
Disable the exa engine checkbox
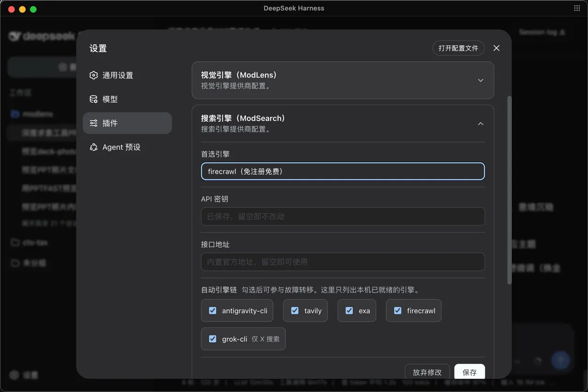click(350, 311)
